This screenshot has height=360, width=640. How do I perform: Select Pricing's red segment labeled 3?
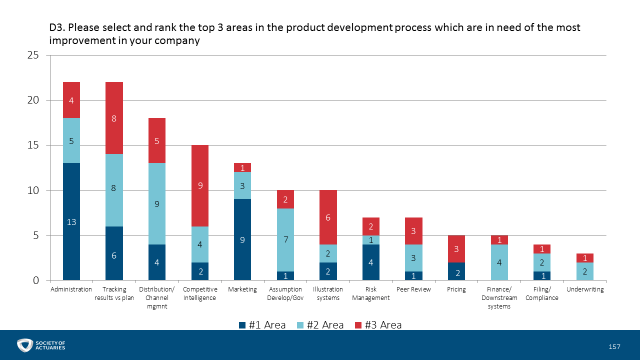pos(456,249)
